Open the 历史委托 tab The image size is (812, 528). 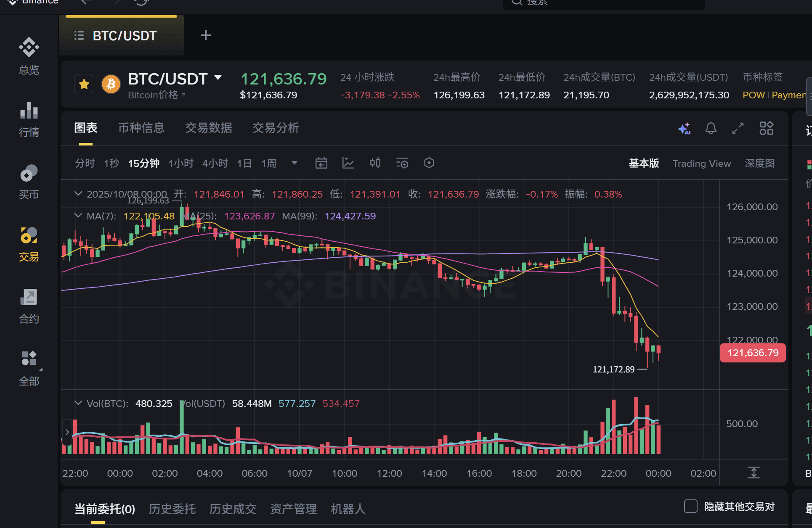(x=172, y=509)
